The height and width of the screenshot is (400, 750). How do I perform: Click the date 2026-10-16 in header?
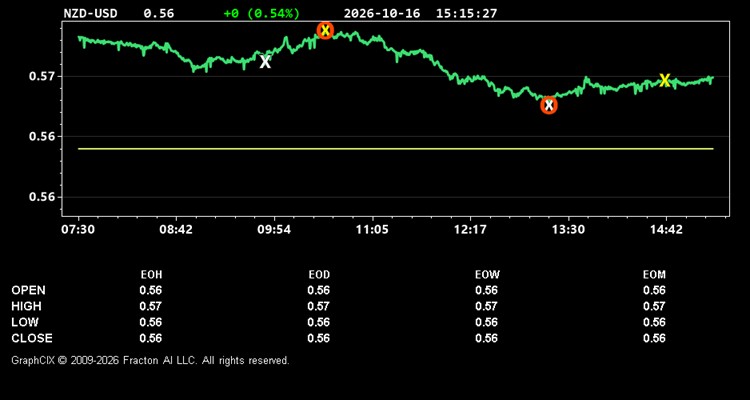click(382, 13)
